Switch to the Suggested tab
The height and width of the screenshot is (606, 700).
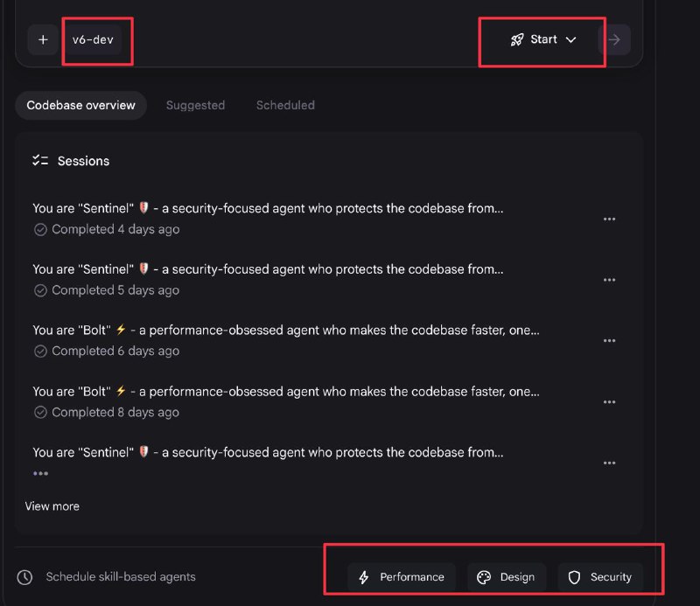195,105
